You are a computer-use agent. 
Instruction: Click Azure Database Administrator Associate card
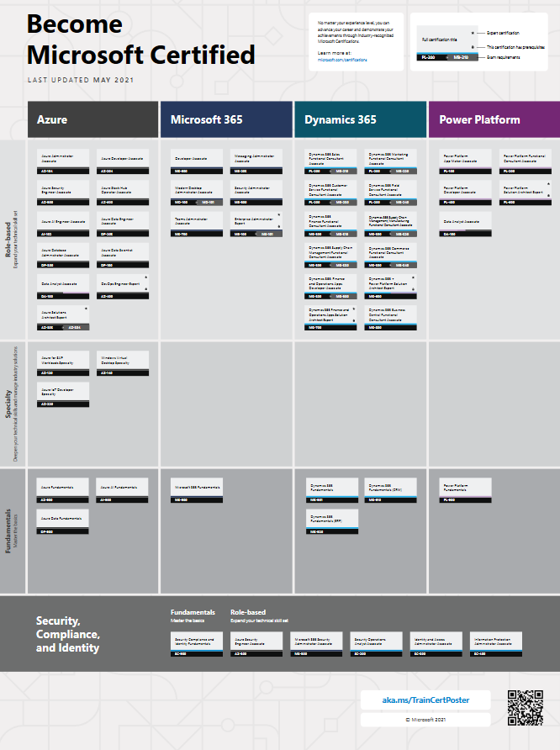click(63, 256)
